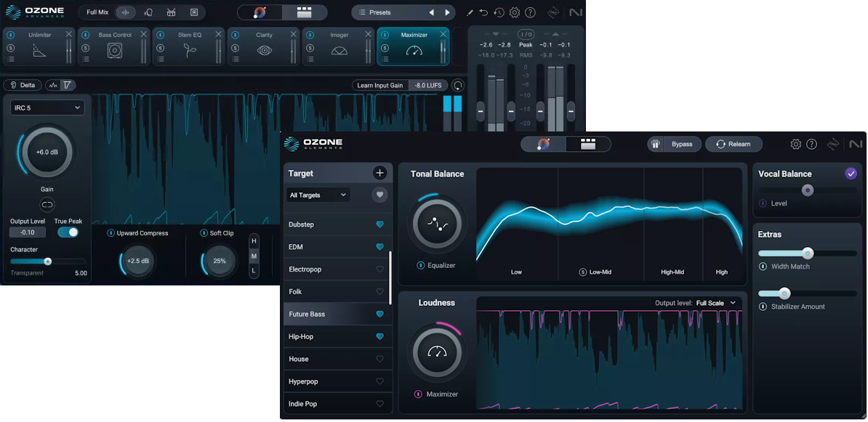The width and height of the screenshot is (868, 422).
Task: Solo the Low-Mid band
Action: pos(583,272)
